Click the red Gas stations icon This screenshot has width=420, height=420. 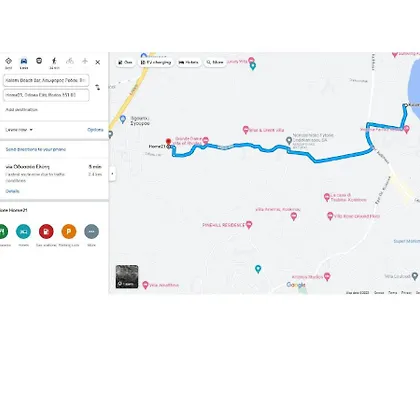(x=46, y=231)
